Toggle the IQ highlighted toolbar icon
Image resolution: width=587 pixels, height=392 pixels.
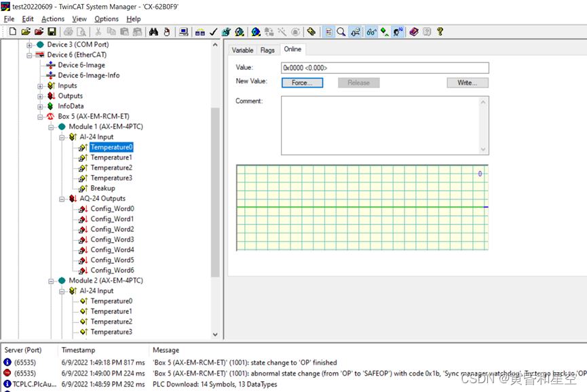(398, 32)
